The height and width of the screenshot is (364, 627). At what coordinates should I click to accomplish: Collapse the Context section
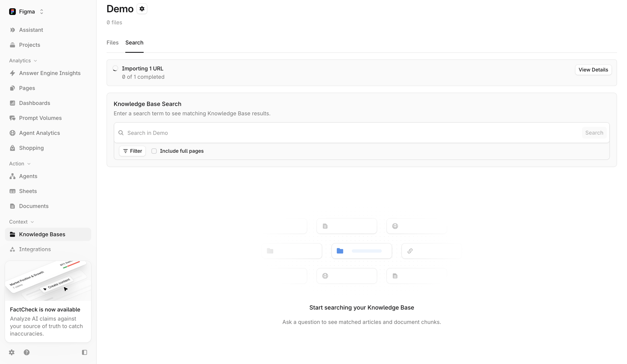[22, 222]
